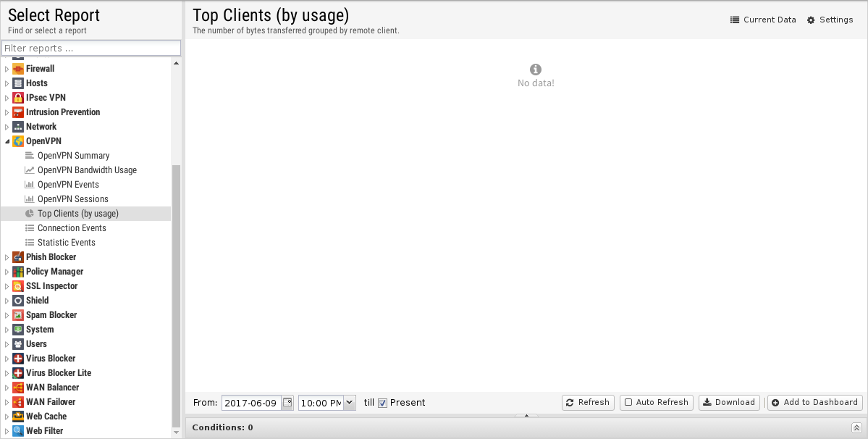The width and height of the screenshot is (868, 439).
Task: Click the Filter reports input field
Action: click(x=91, y=48)
